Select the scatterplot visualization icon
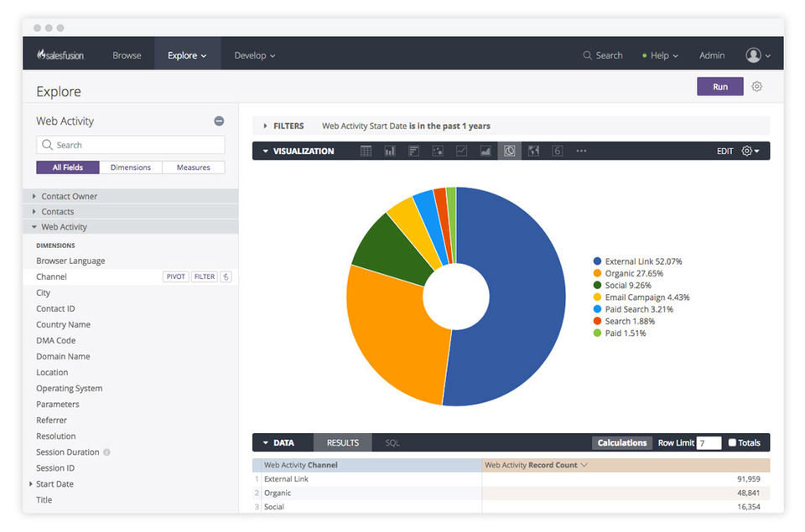Image resolution: width=805 pixels, height=532 pixels. (438, 151)
